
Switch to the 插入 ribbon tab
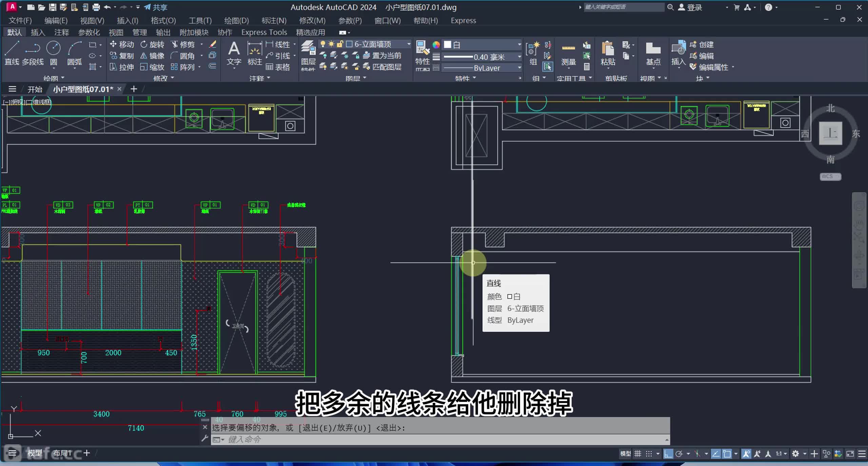[38, 32]
